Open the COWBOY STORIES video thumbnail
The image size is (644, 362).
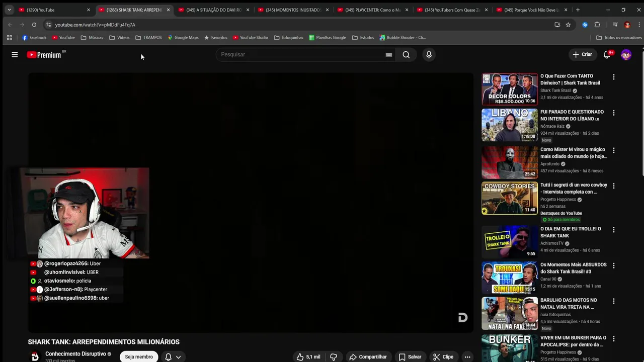(509, 198)
